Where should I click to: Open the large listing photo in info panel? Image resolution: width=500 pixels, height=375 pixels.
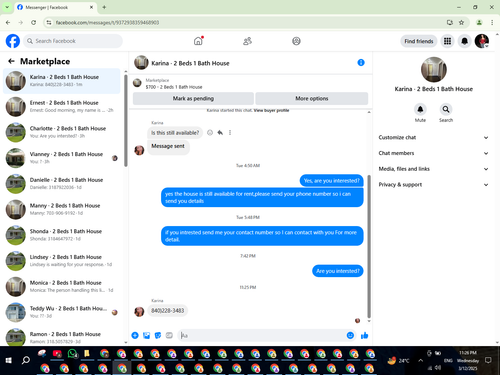pyautogui.click(x=434, y=70)
